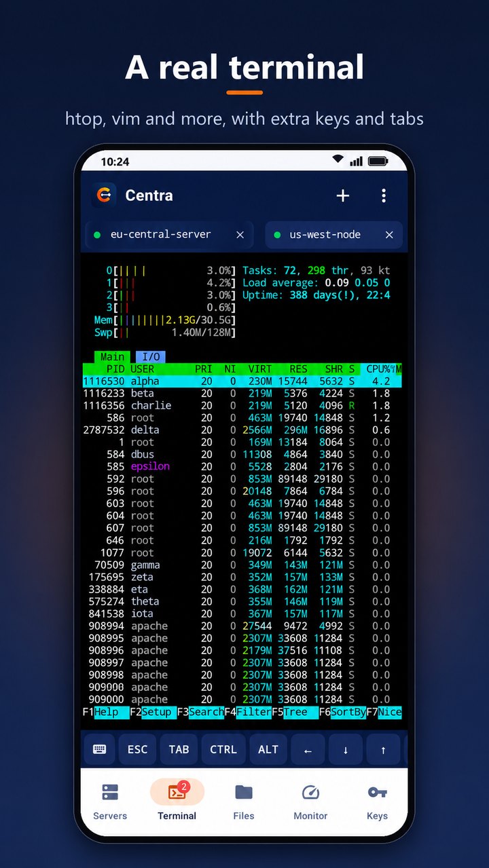Tap the battery status bar icon
The height and width of the screenshot is (868, 489).
tap(378, 162)
